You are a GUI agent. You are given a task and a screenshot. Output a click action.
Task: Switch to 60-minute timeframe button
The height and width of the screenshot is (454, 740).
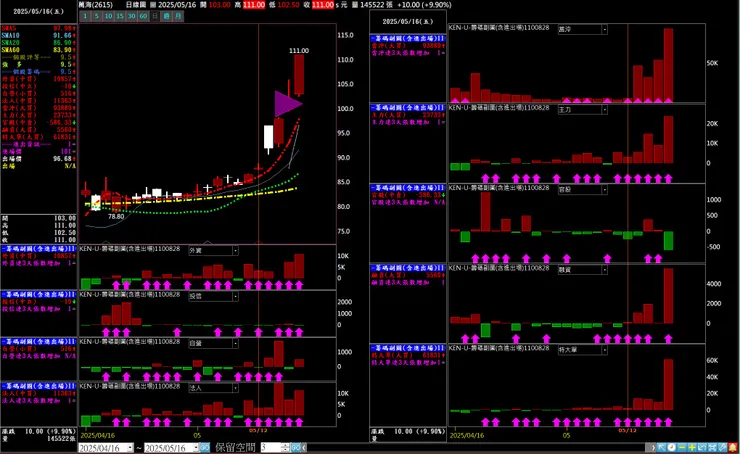point(143,16)
